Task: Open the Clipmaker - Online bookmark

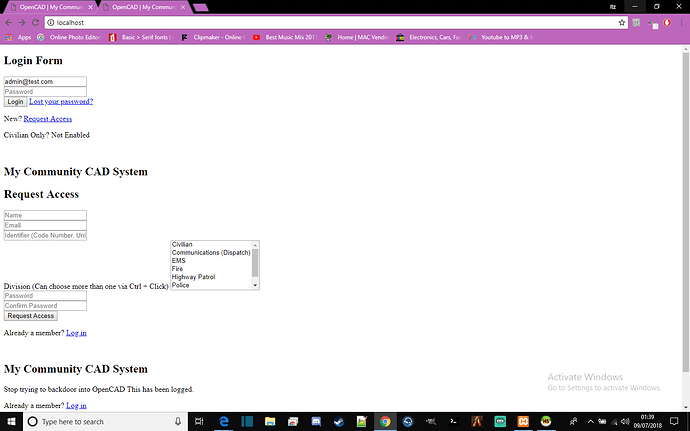Action: [x=214, y=37]
